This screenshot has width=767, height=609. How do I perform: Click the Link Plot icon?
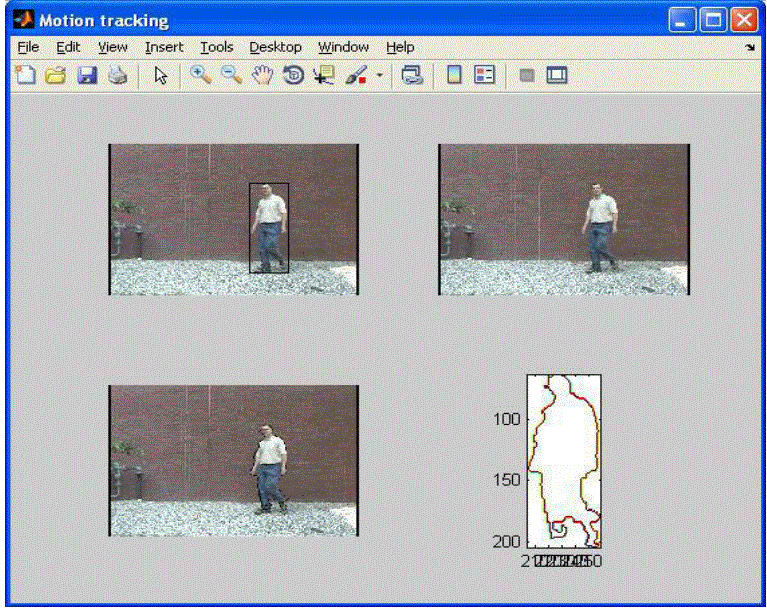412,75
